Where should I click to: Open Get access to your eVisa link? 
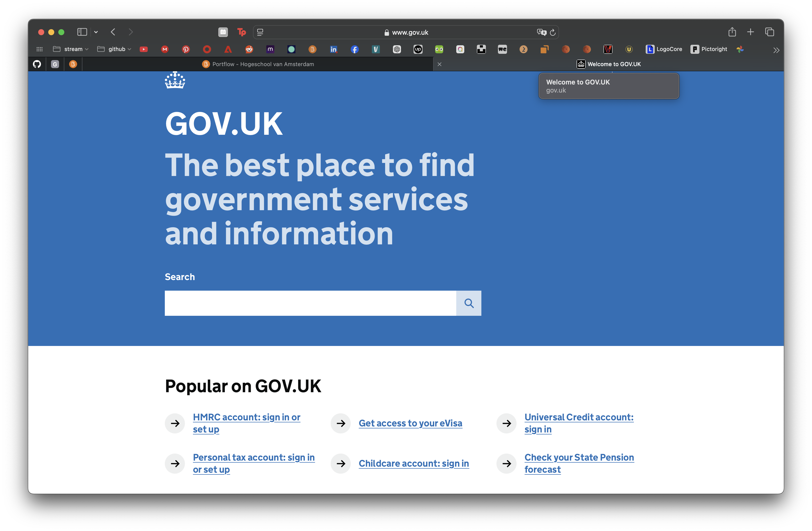click(411, 423)
